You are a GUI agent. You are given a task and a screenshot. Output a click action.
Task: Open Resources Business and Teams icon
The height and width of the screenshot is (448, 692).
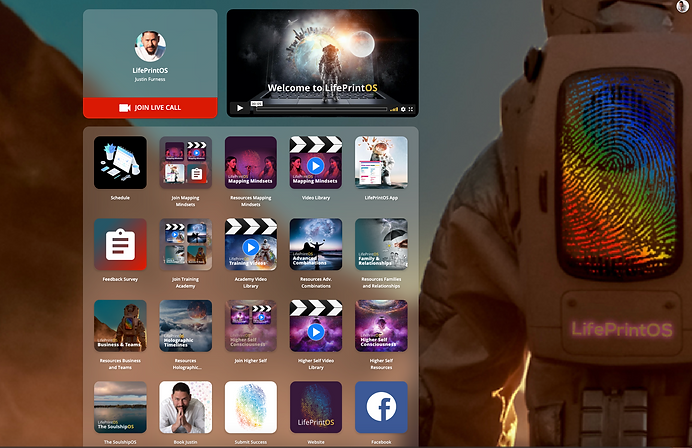pos(120,326)
